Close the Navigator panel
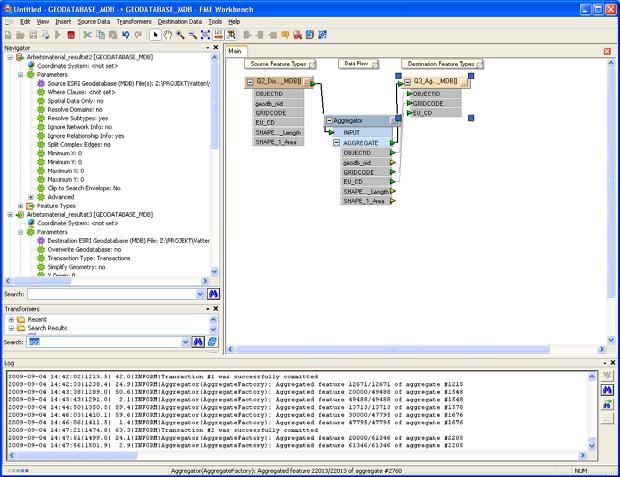 coord(216,47)
